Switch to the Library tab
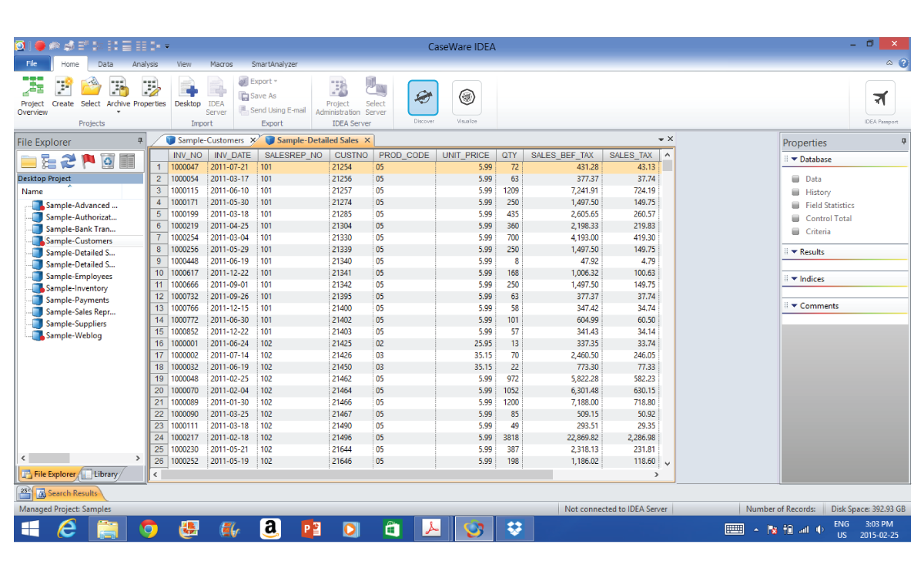This screenshot has height=578, width=924. 101,474
